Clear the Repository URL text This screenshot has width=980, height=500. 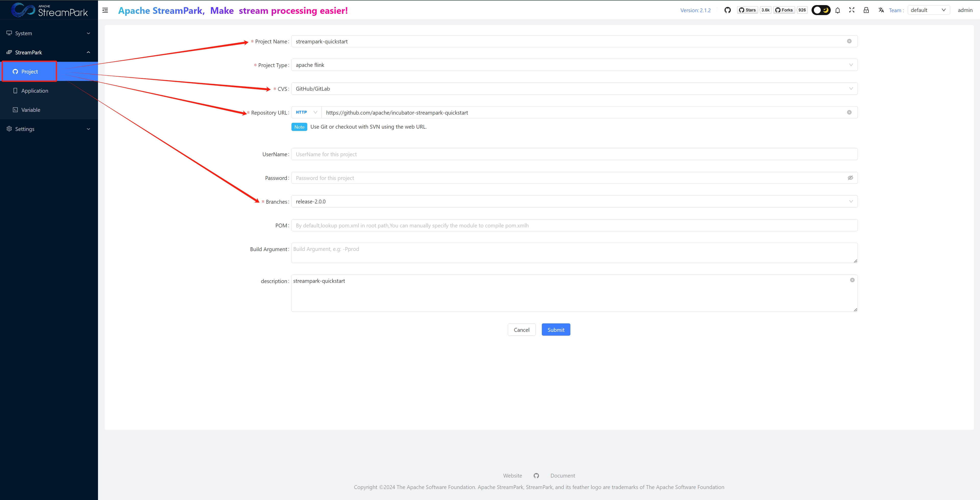coord(849,112)
